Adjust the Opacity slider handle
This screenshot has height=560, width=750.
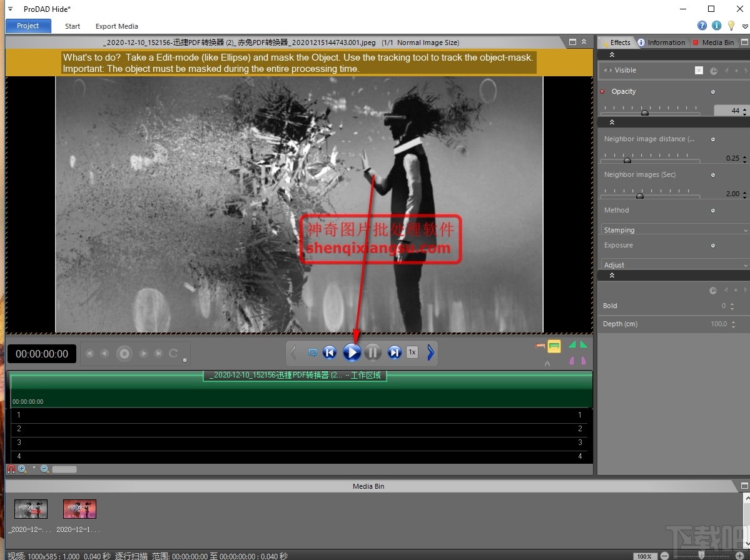645,112
